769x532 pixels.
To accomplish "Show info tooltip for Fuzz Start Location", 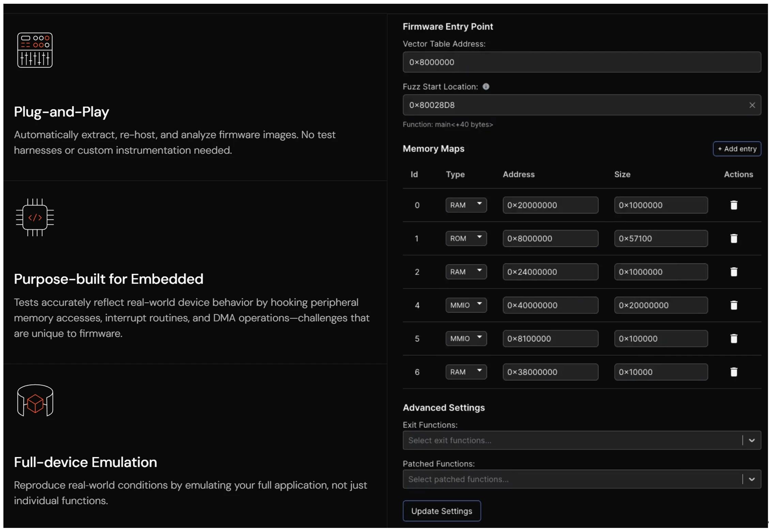I will point(486,87).
